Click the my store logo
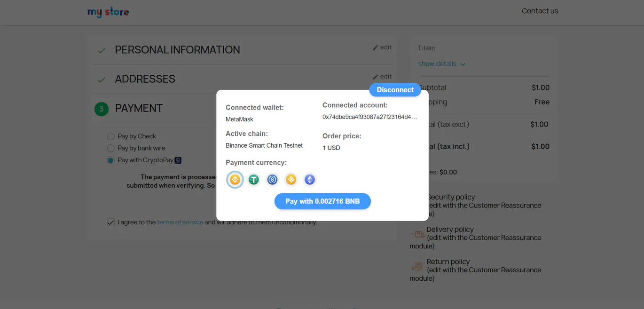The height and width of the screenshot is (309, 644). [x=108, y=12]
